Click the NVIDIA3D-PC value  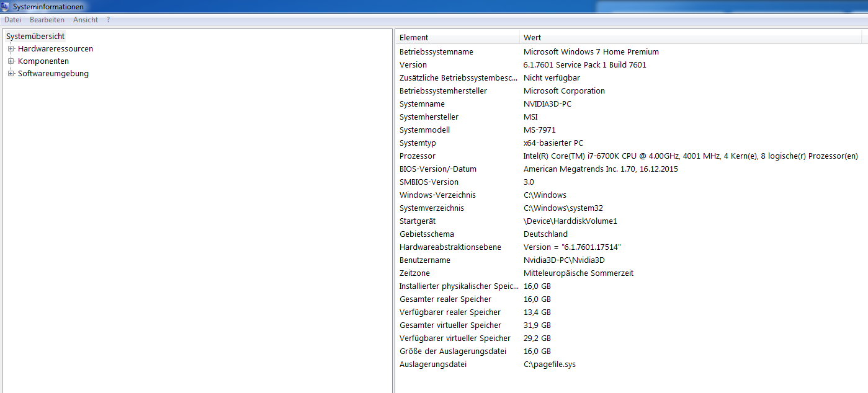pos(548,104)
